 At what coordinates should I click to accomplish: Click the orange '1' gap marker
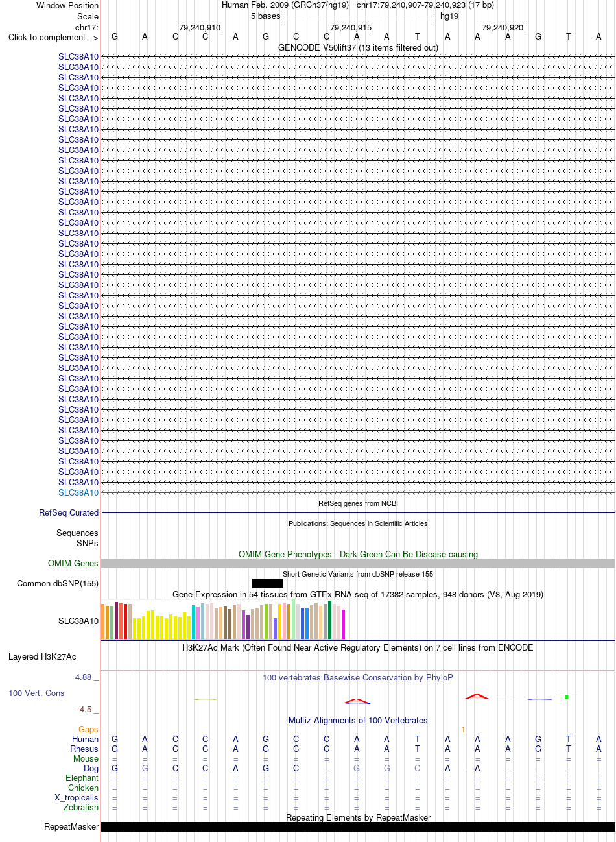(x=463, y=730)
